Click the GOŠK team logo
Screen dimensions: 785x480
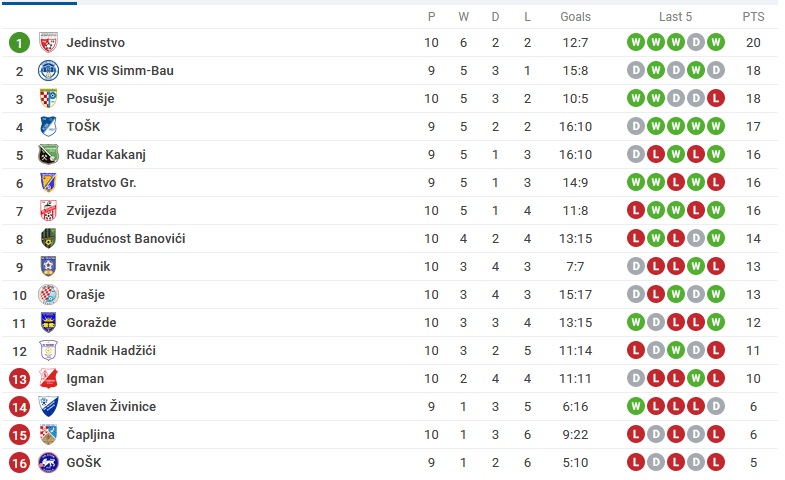click(49, 463)
